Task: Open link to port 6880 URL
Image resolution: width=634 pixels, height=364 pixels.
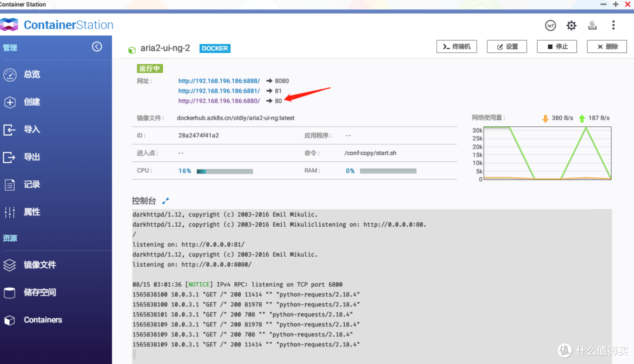Action: pos(219,101)
